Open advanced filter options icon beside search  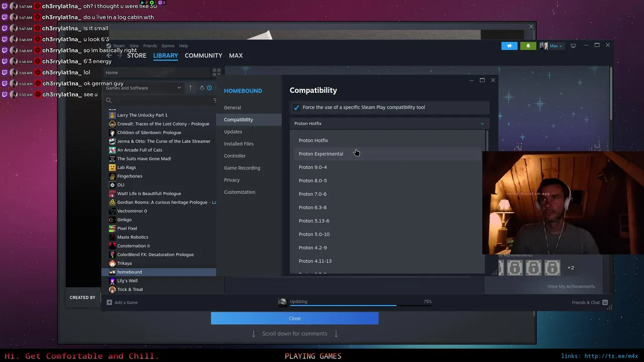pyautogui.click(x=215, y=100)
